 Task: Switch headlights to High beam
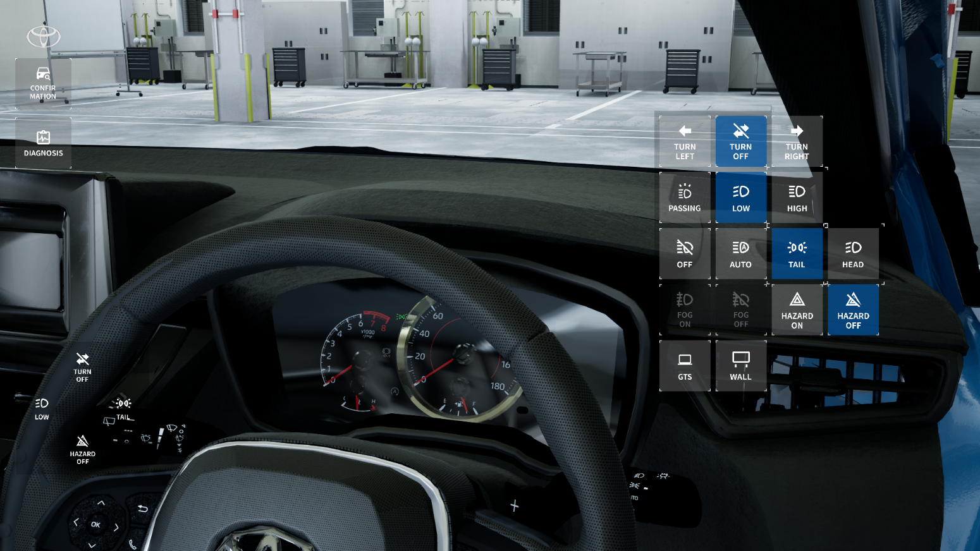tap(797, 198)
